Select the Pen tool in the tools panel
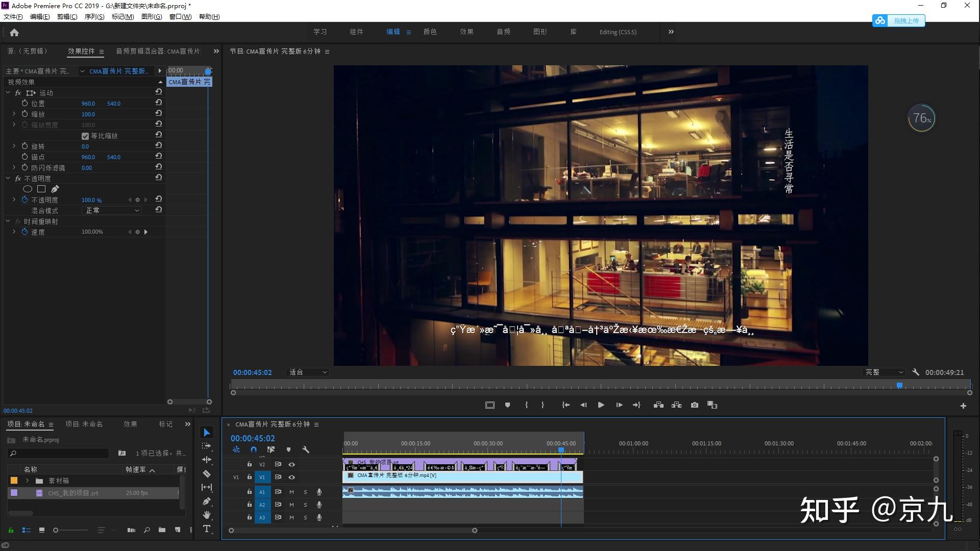This screenshot has width=980, height=551. point(207,502)
